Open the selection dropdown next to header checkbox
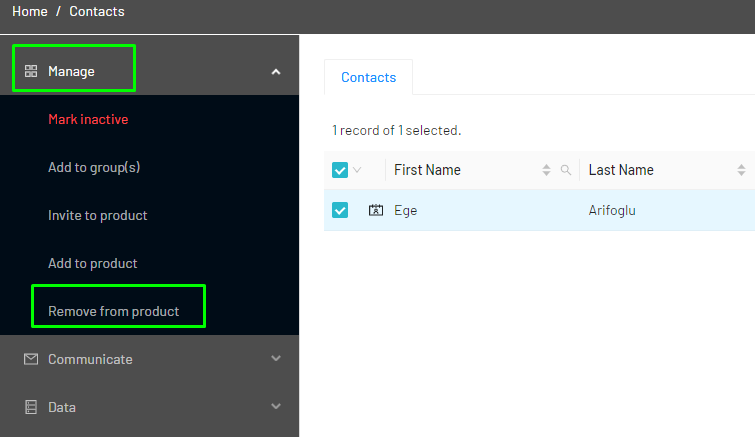This screenshot has height=437, width=755. tap(357, 170)
